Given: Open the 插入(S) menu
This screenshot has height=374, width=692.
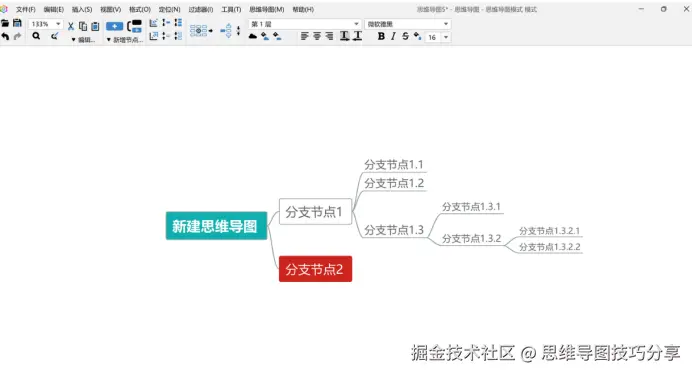Looking at the screenshot, I should coord(82,9).
